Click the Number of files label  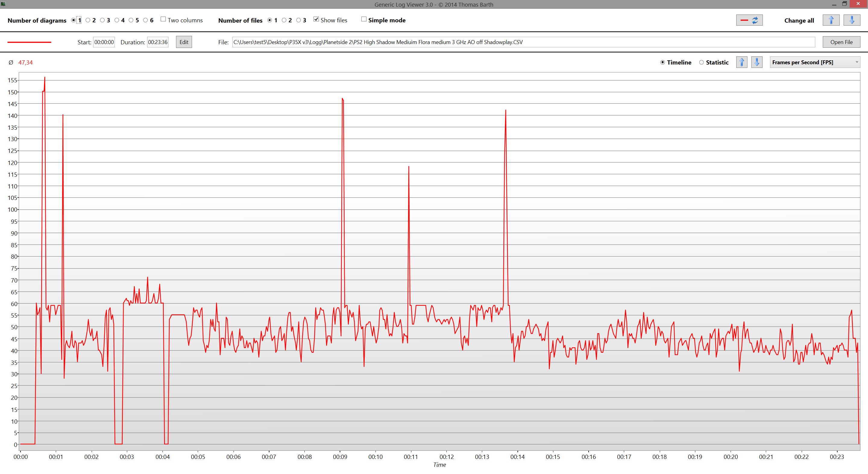(x=240, y=20)
